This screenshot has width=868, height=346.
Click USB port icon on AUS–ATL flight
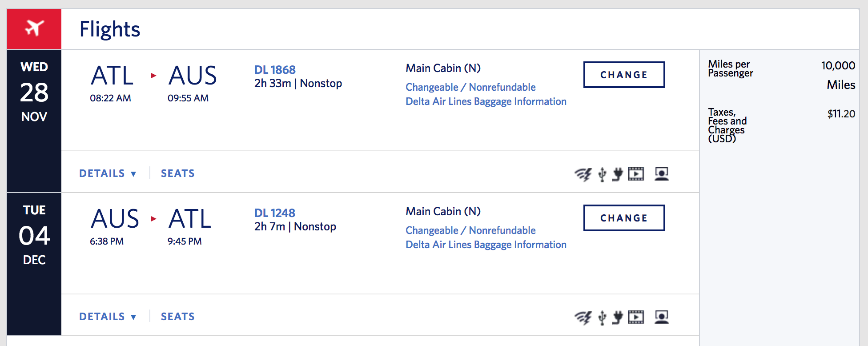pos(602,318)
